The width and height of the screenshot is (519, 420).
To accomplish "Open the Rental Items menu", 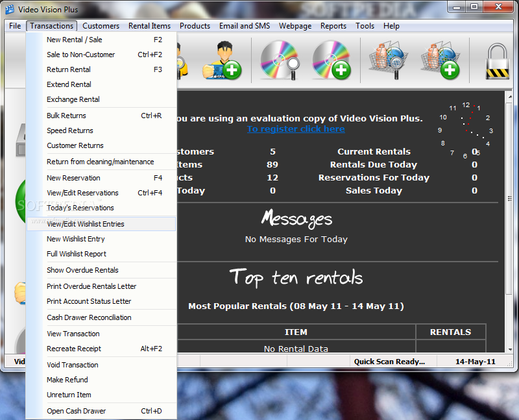I will 149,26.
